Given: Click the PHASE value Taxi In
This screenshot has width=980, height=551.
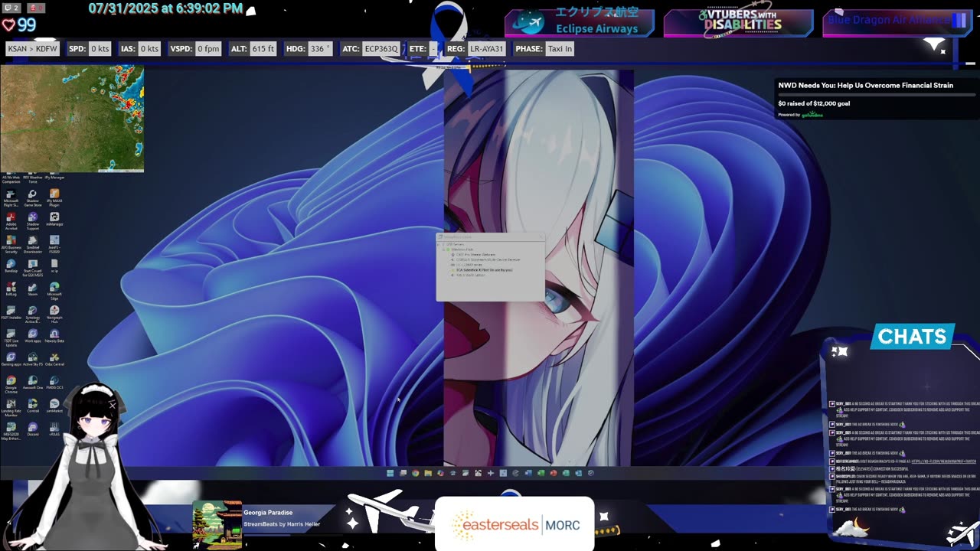Looking at the screenshot, I should point(560,48).
